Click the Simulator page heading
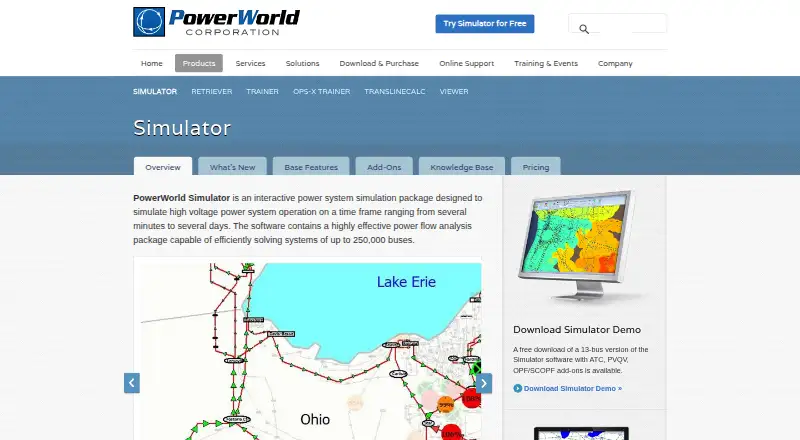The image size is (800, 440). pos(182,128)
